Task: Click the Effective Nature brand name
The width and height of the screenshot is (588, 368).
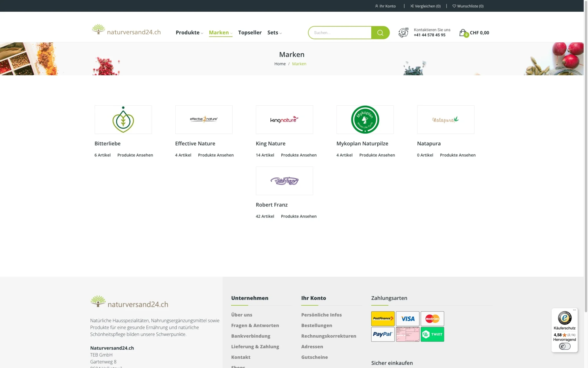Action: 195,144
